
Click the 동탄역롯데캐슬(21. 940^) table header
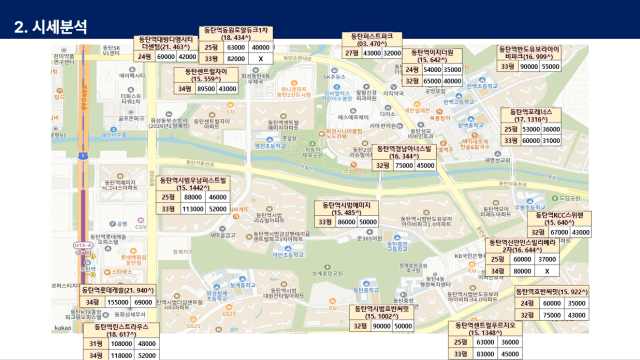(118, 290)
